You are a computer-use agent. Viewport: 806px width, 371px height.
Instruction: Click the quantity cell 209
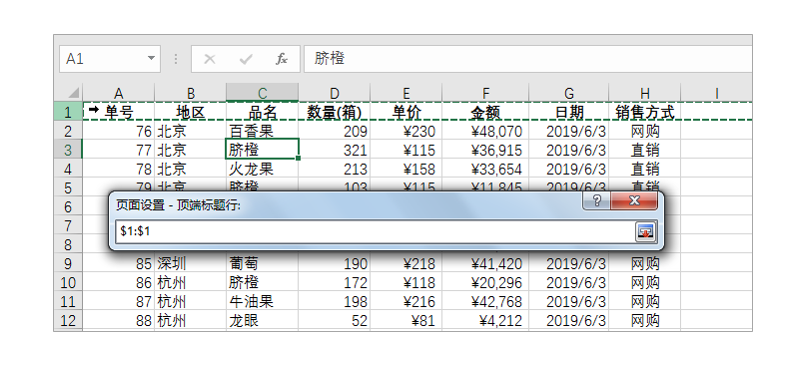[x=334, y=131]
